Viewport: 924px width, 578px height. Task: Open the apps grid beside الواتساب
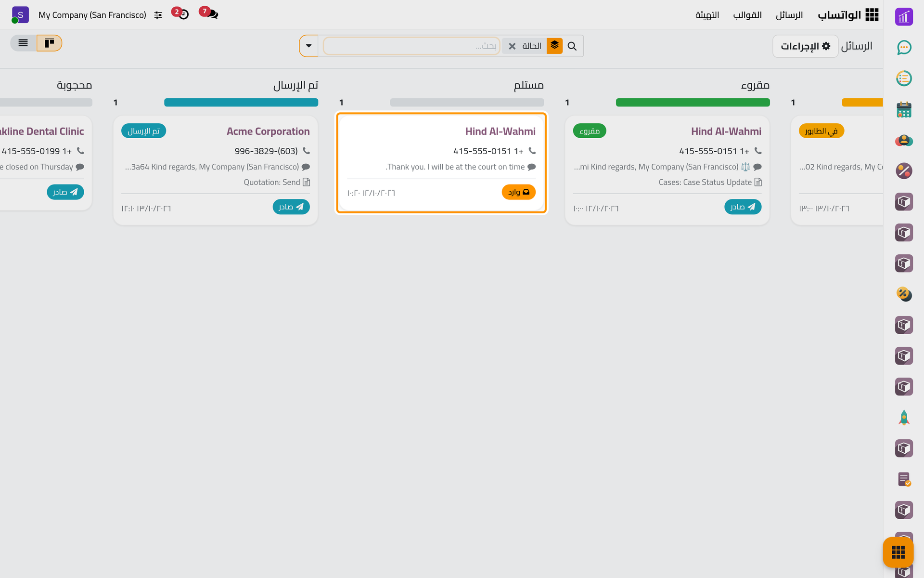872,15
